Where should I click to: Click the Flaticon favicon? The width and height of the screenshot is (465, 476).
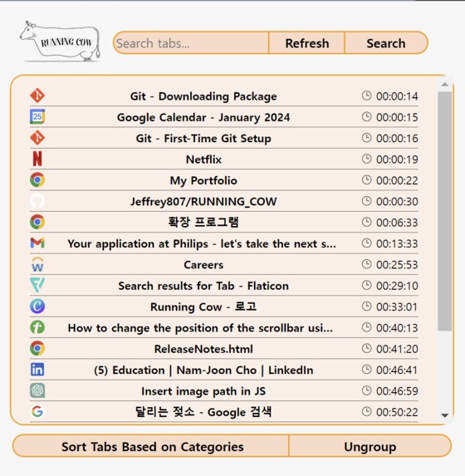(x=37, y=285)
